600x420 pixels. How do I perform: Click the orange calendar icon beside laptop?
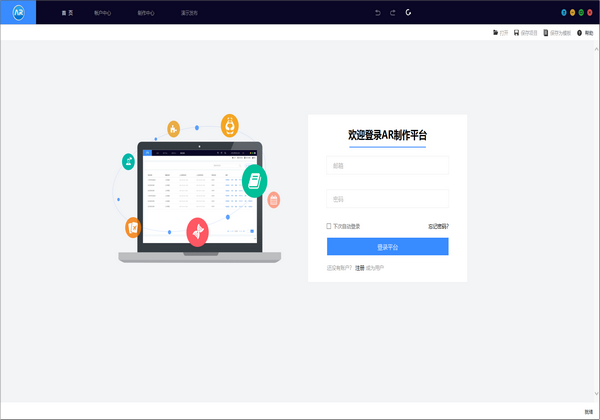pyautogui.click(x=273, y=200)
